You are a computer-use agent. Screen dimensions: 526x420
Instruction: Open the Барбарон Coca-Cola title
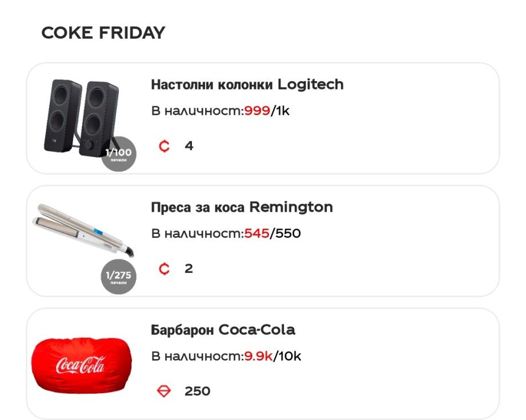coord(223,330)
